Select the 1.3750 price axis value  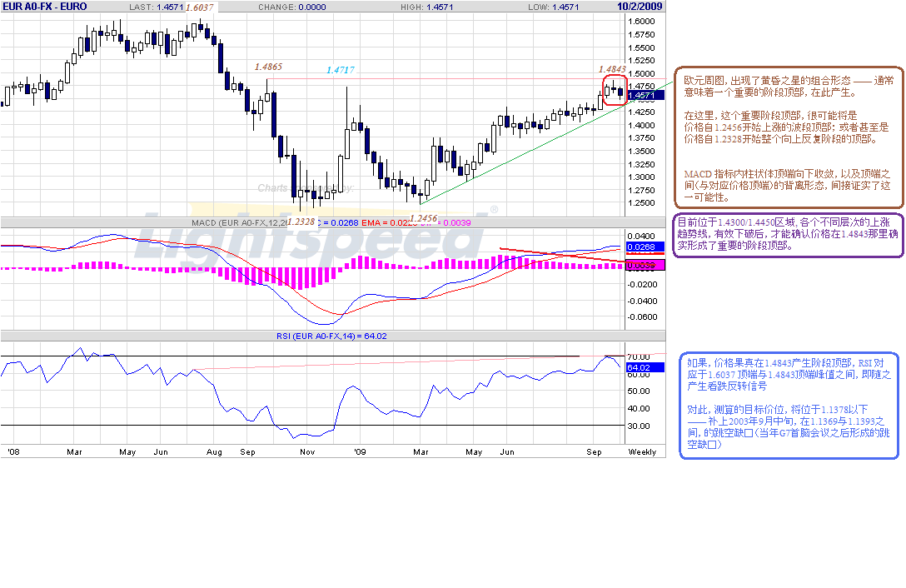pyautogui.click(x=641, y=138)
